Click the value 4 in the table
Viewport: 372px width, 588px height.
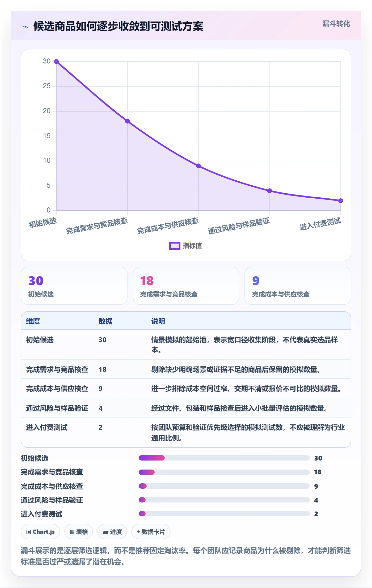coord(100,408)
